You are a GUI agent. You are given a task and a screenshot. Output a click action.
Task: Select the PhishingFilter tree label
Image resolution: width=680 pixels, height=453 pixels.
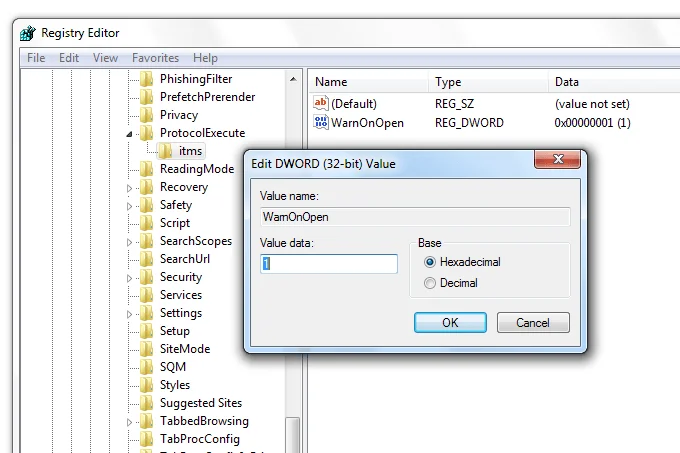[x=196, y=79]
